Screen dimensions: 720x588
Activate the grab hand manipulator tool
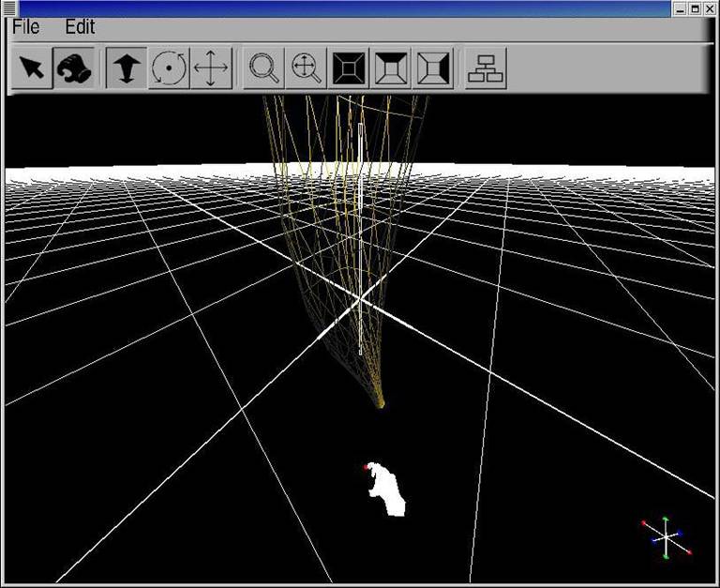(x=74, y=68)
